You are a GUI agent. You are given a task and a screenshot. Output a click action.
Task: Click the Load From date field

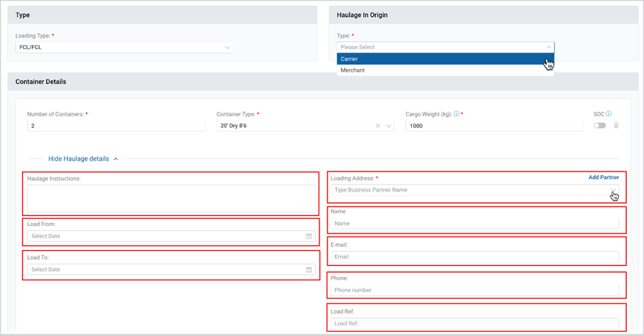pos(171,236)
